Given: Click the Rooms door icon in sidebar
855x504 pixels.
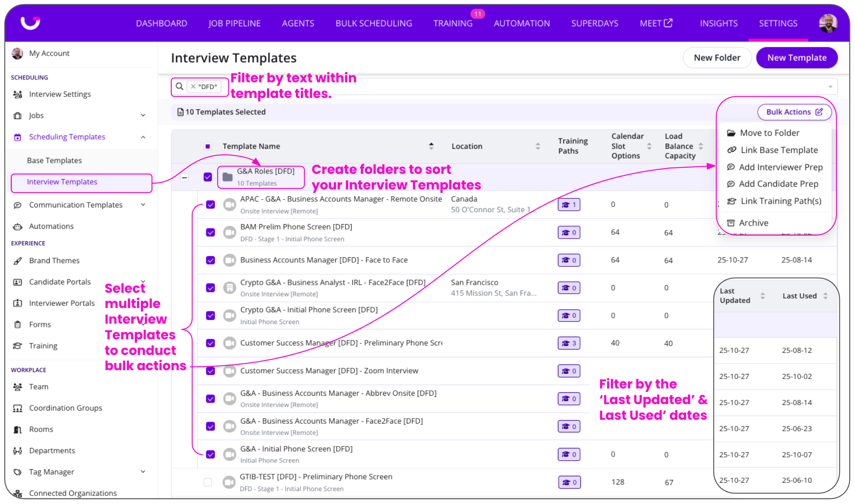Looking at the screenshot, I should [x=18, y=430].
